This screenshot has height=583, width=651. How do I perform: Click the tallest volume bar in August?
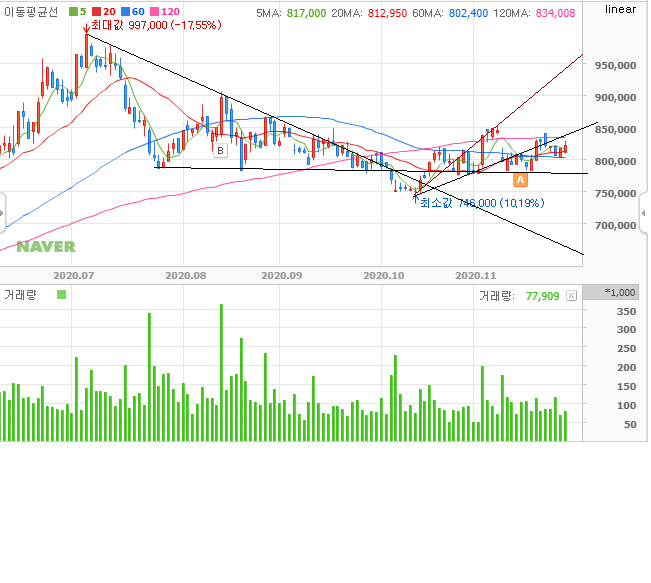pyautogui.click(x=221, y=372)
